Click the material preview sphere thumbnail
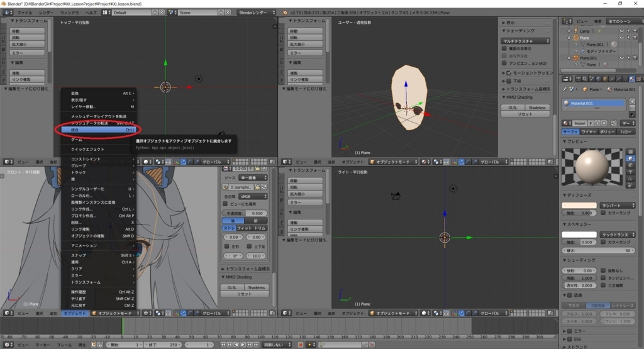The width and height of the screenshot is (644, 349). (592, 167)
